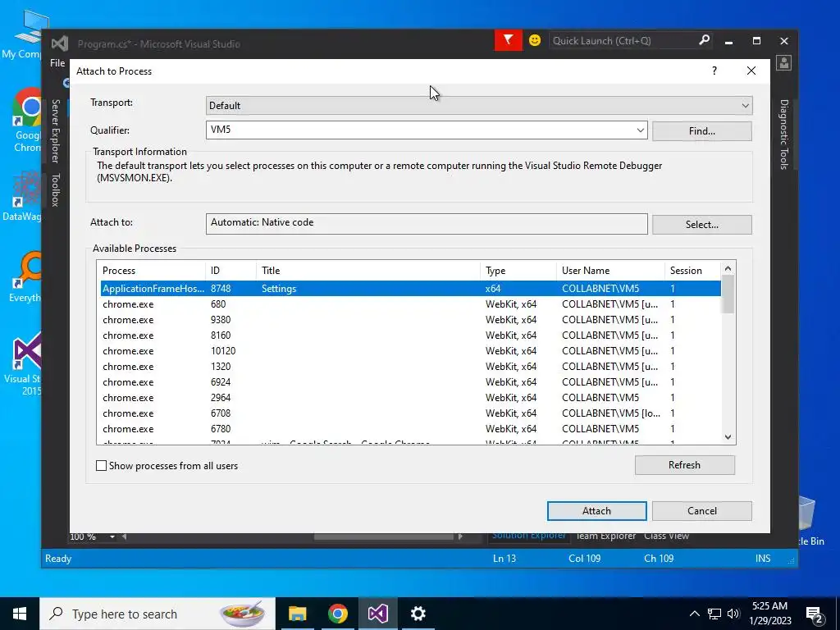
Task: Expand the Qualifier VM5 combo box
Action: [x=640, y=130]
